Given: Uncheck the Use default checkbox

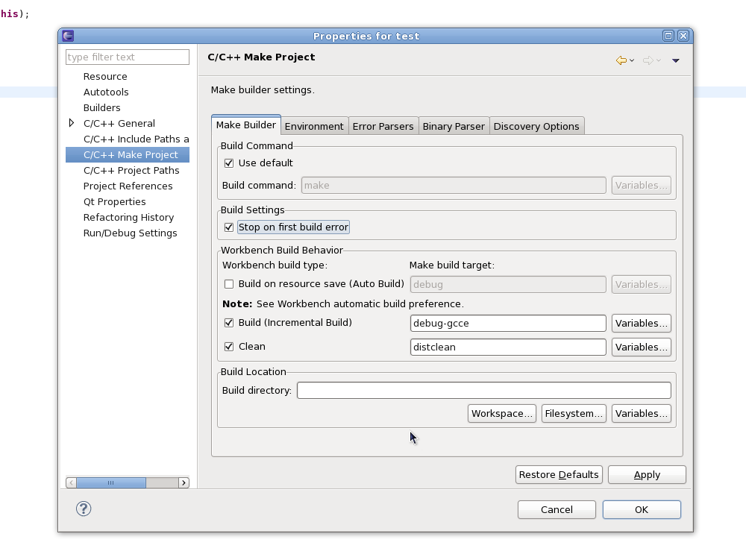Looking at the screenshot, I should coord(229,163).
